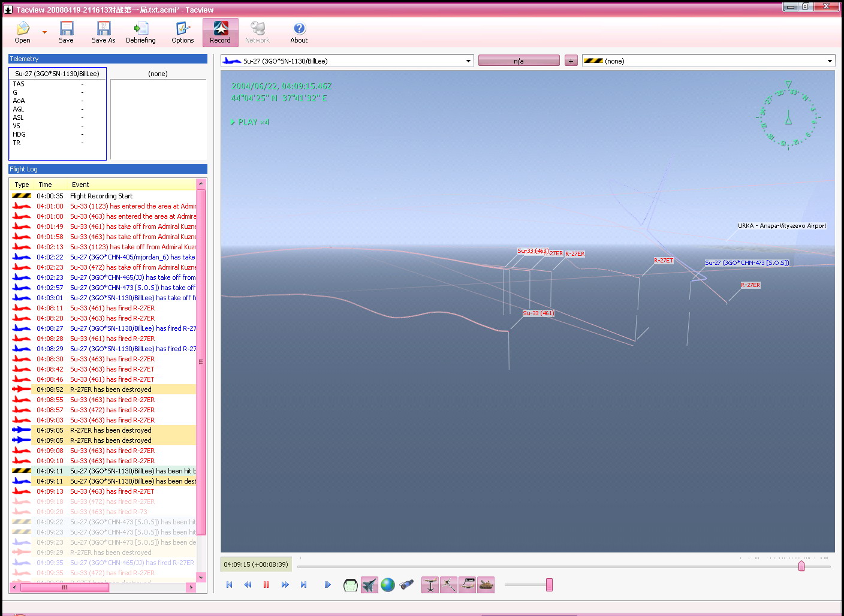This screenshot has height=616, width=844.
Task: Switch to the cockpit HUD view
Action: point(351,585)
